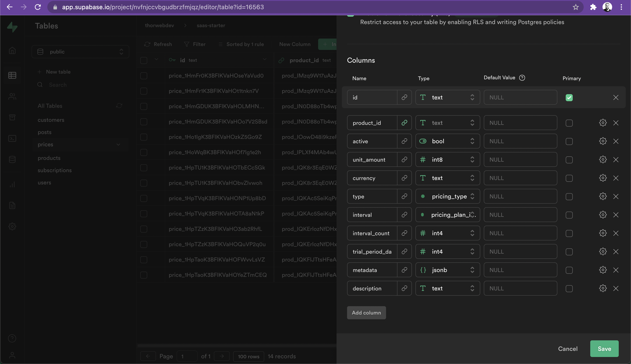The height and width of the screenshot is (364, 631).
Task: Cancel editing the table
Action: pyautogui.click(x=567, y=349)
